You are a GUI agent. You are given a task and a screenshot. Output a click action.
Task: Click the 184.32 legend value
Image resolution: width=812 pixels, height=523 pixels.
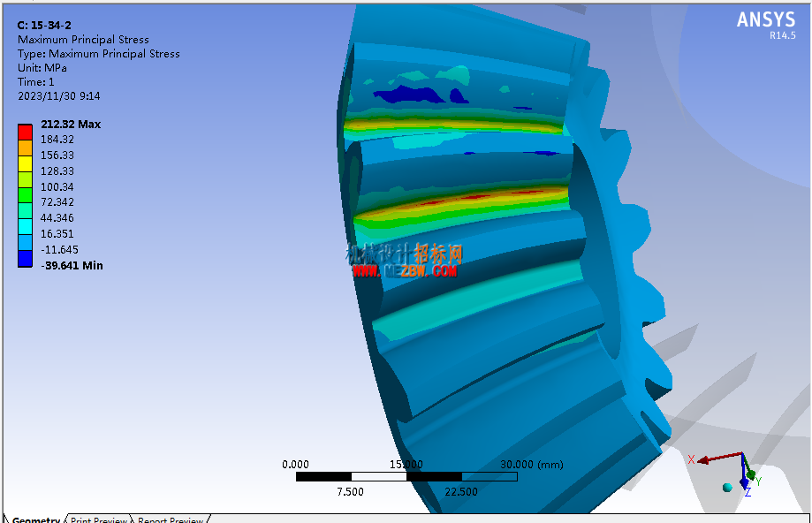tap(57, 140)
